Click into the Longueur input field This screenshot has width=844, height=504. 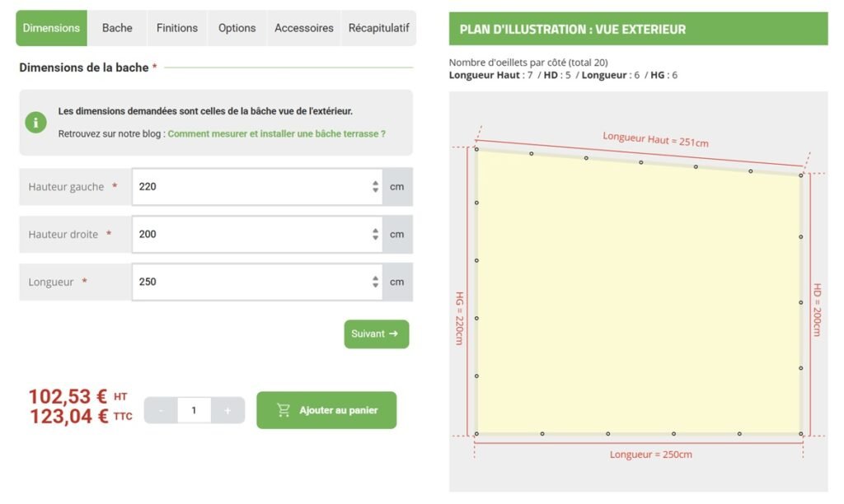(257, 282)
